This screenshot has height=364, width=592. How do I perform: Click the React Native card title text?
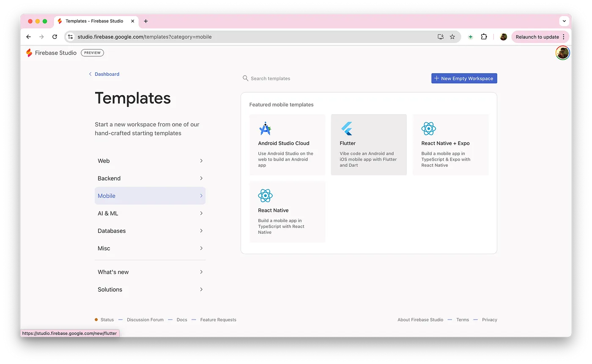click(x=273, y=210)
